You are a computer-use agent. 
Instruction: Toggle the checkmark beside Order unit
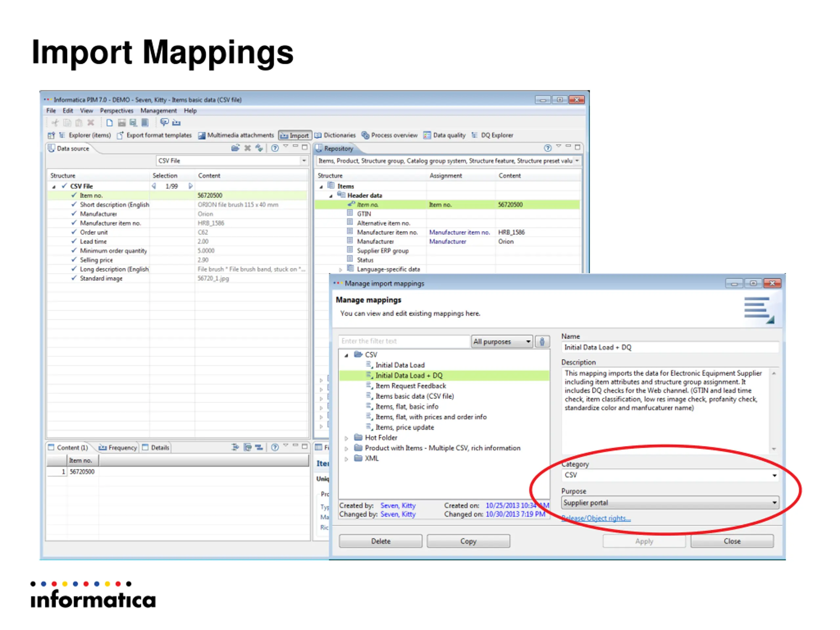pyautogui.click(x=74, y=232)
